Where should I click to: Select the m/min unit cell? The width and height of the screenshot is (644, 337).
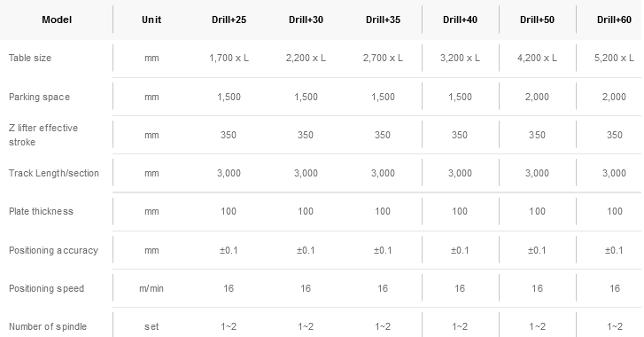[151, 288]
